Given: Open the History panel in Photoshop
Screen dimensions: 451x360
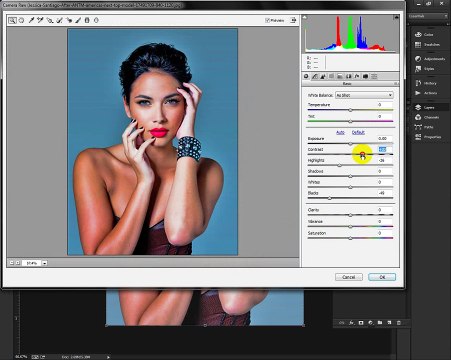Looking at the screenshot, I should coord(425,83).
